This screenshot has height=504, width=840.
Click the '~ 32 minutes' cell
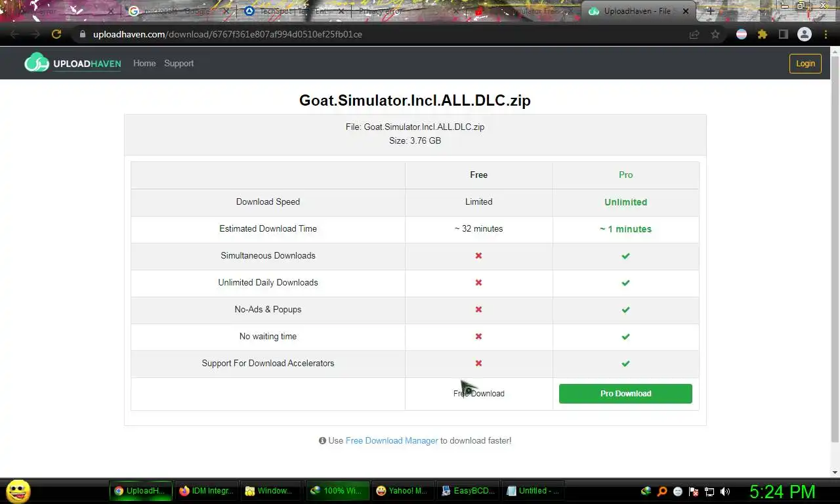point(479,228)
